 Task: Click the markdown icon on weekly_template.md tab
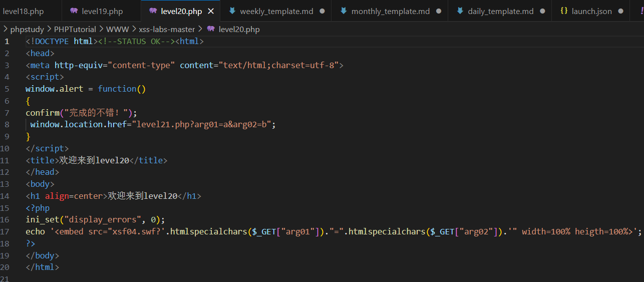pyautogui.click(x=232, y=11)
